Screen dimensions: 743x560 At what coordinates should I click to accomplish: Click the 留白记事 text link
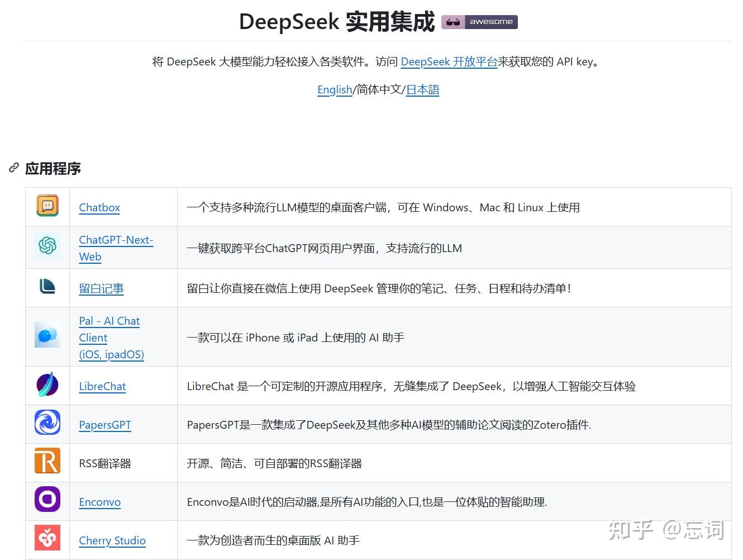[x=101, y=288]
